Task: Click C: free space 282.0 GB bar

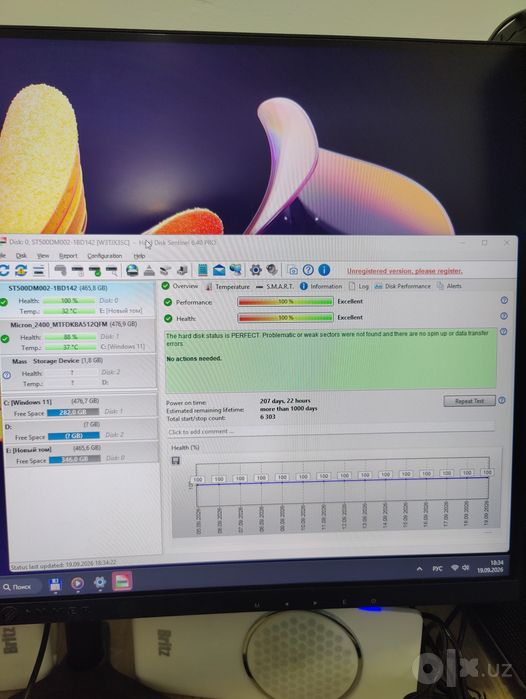Action: 73,412
